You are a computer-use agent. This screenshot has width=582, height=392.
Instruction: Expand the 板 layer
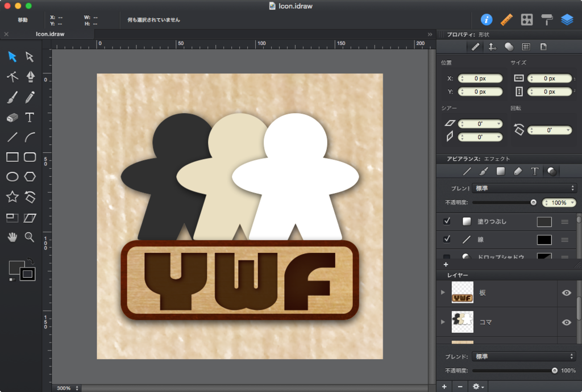point(443,292)
